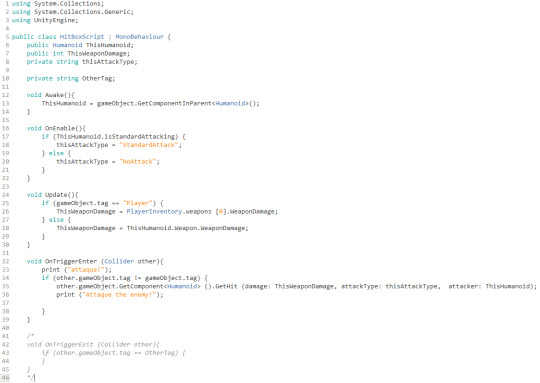Click the "Attaque the enemy!" string
540x383 pixels.
pyautogui.click(x=119, y=294)
